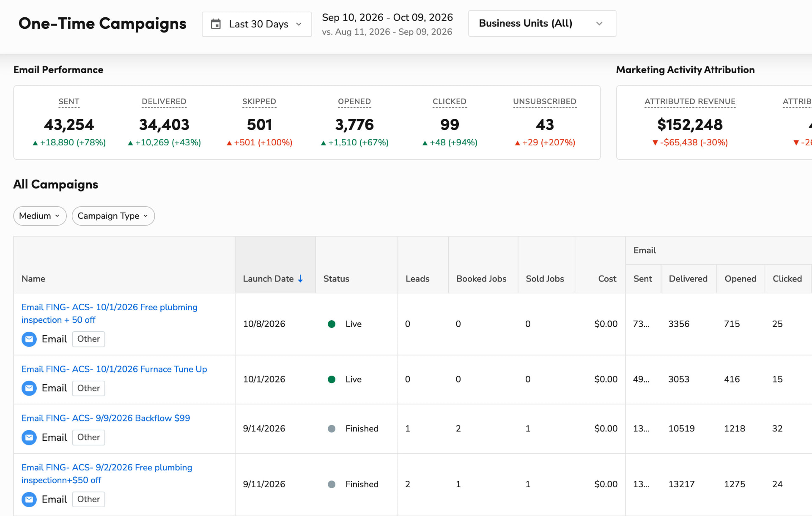Click the calendar icon in date range picker

(x=216, y=24)
